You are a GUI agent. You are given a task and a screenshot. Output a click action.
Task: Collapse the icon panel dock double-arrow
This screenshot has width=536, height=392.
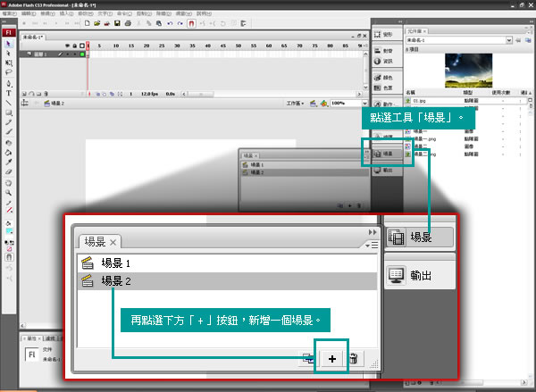point(399,21)
